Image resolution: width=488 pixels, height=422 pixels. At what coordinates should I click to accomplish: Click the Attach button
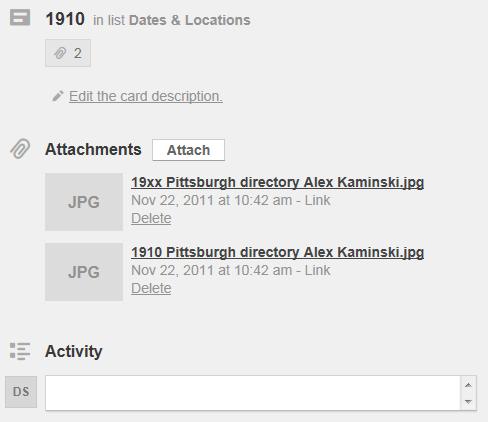[x=188, y=150]
